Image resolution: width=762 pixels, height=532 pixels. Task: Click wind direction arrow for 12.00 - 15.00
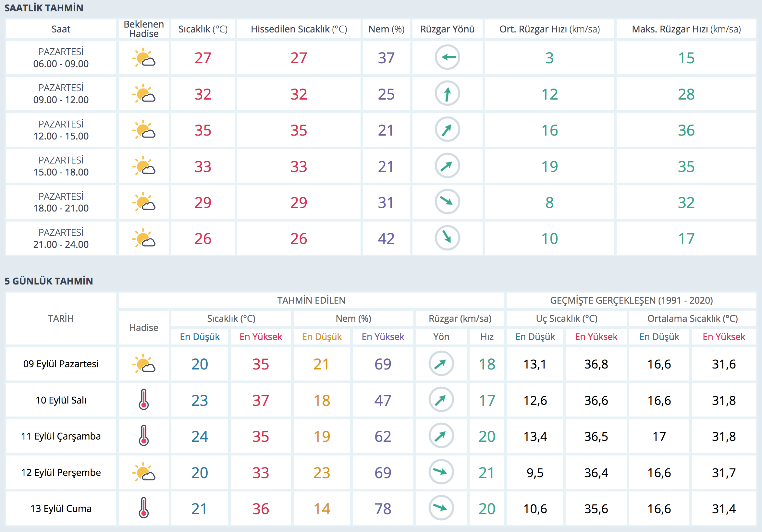(x=447, y=130)
